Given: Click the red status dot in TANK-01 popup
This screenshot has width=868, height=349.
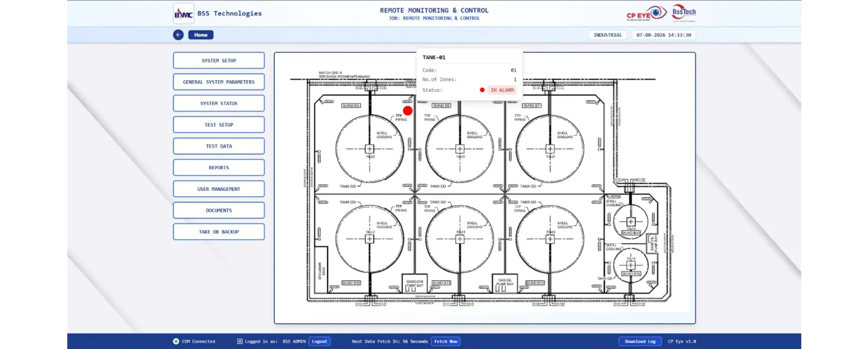Looking at the screenshot, I should click(482, 90).
